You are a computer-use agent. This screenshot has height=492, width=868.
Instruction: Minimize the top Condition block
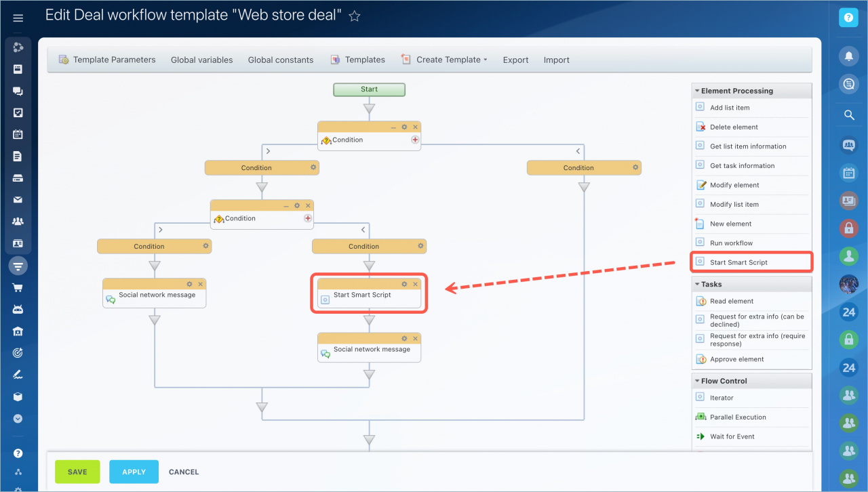[x=393, y=127]
